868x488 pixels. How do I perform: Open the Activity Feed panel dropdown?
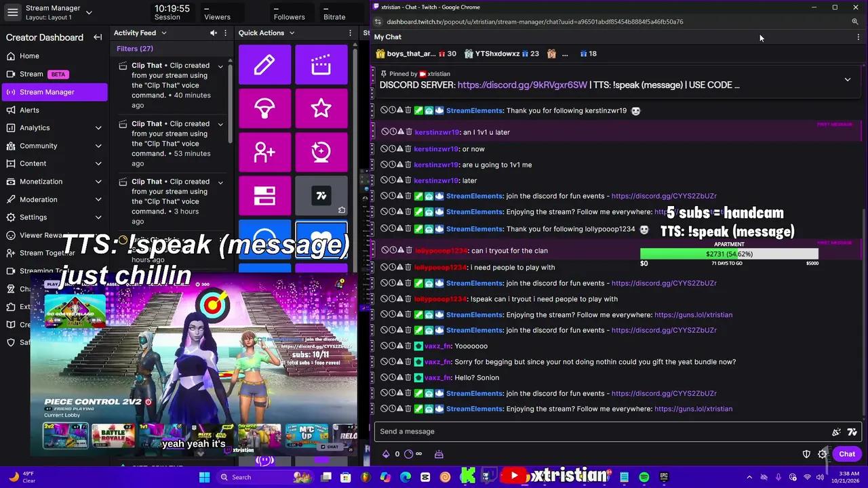tap(164, 33)
